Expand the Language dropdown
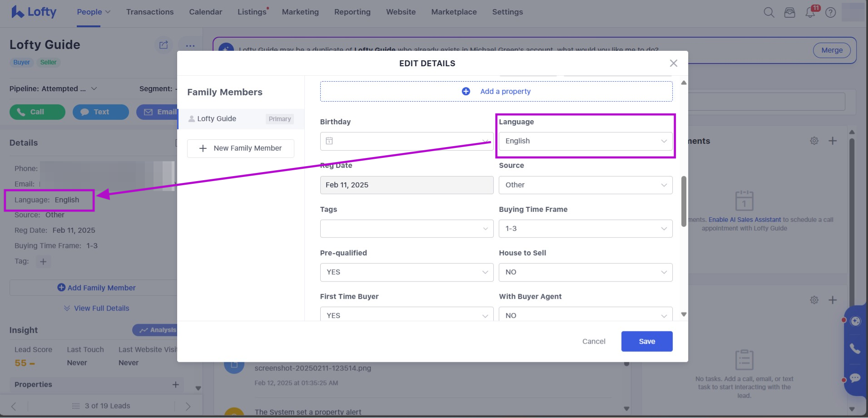 point(585,141)
